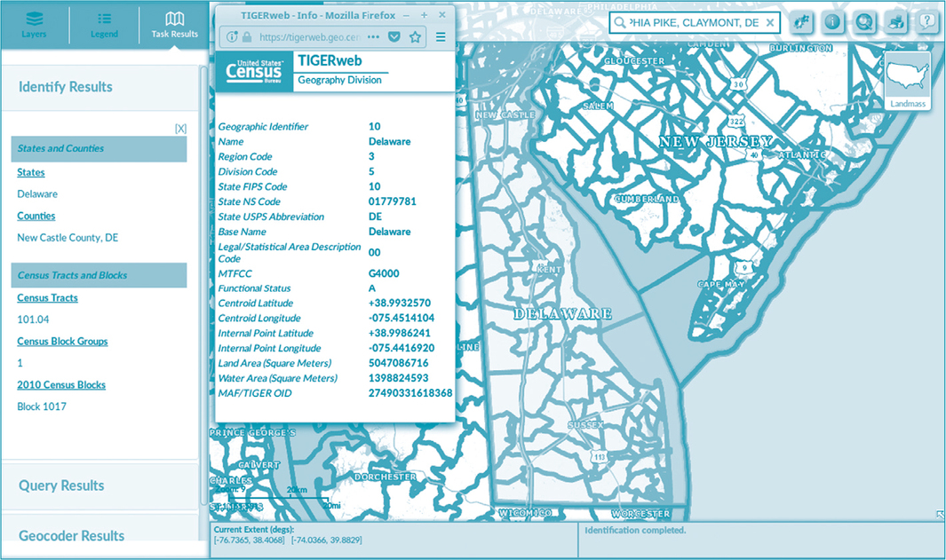
Task: Show site information icon in address bar
Action: click(232, 37)
